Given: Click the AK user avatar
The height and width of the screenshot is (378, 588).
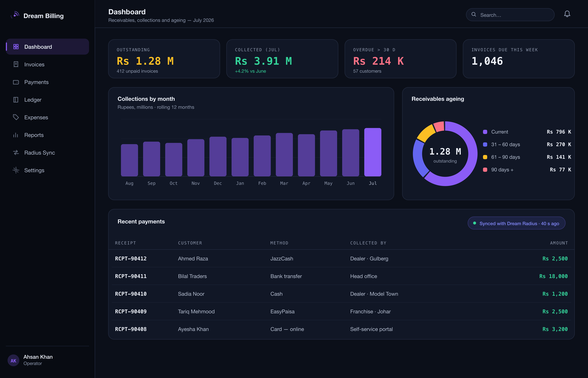Looking at the screenshot, I should (x=14, y=360).
